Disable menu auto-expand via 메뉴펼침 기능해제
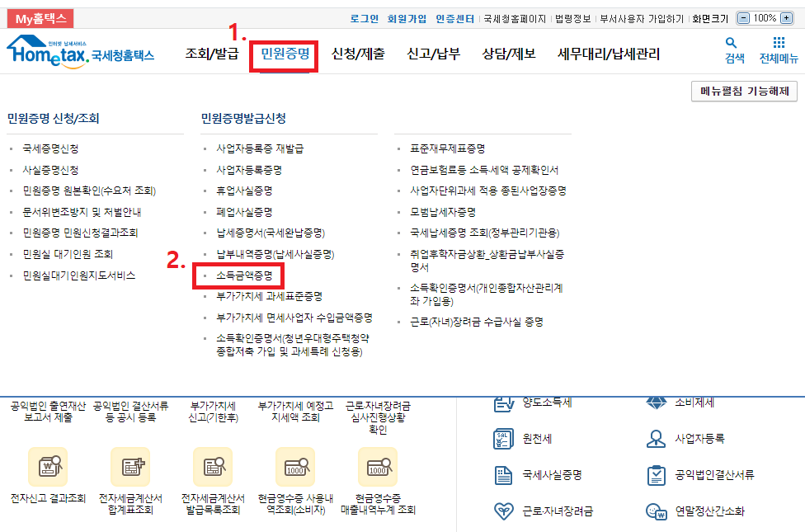The height and width of the screenshot is (532, 805). [745, 91]
